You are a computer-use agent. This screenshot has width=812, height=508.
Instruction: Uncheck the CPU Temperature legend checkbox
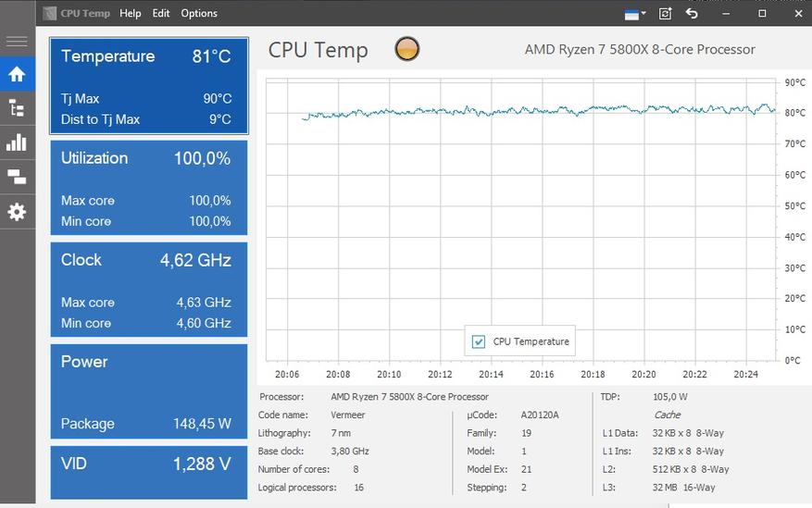point(479,341)
